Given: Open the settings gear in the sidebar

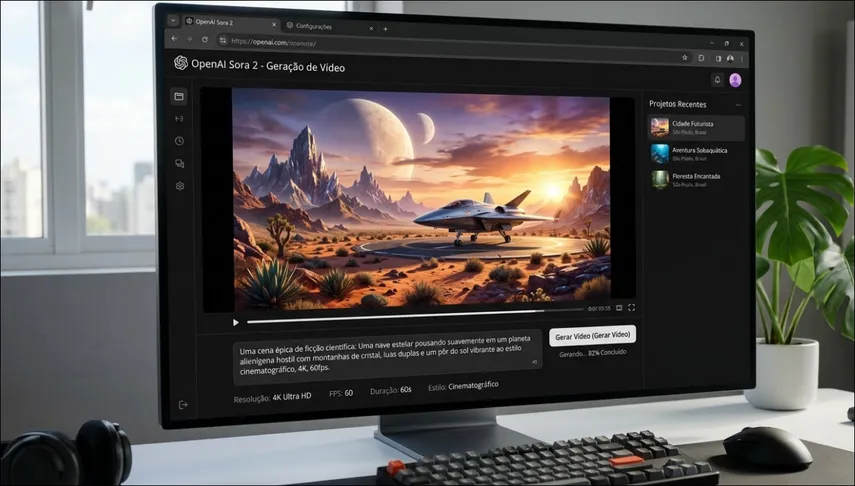Looking at the screenshot, I should click(180, 186).
